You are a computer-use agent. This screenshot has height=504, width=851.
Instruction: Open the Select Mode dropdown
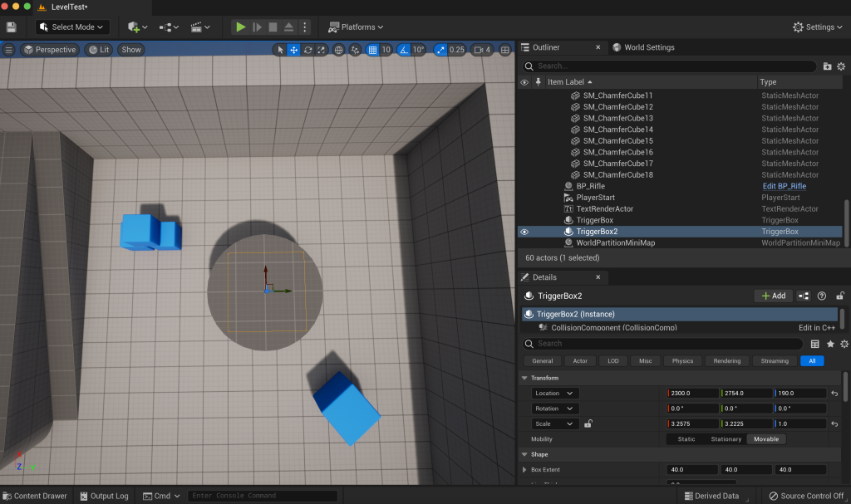click(72, 27)
